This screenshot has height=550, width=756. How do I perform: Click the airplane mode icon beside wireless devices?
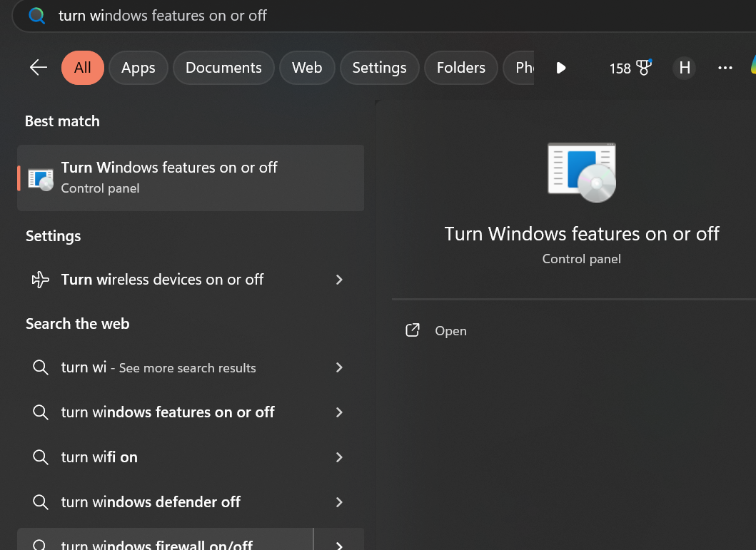41,280
